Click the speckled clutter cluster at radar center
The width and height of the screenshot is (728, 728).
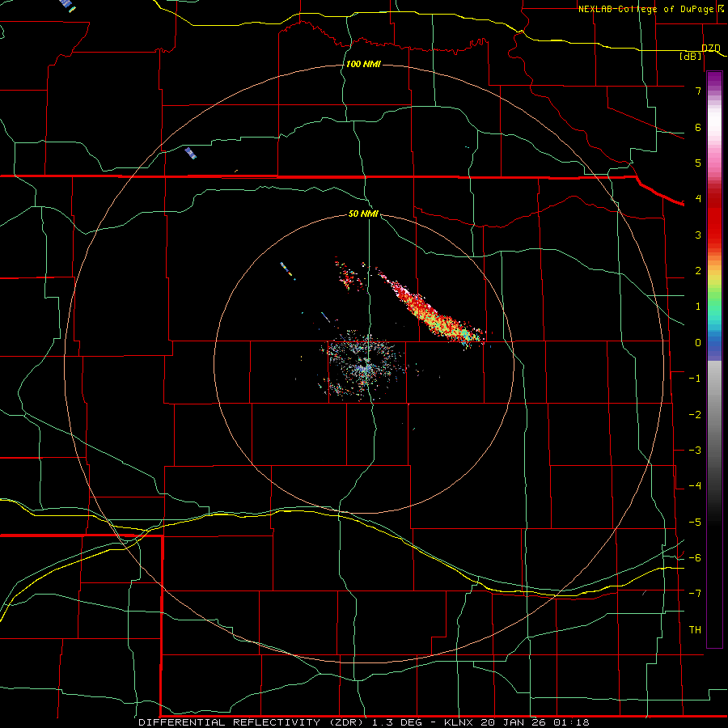(x=365, y=366)
